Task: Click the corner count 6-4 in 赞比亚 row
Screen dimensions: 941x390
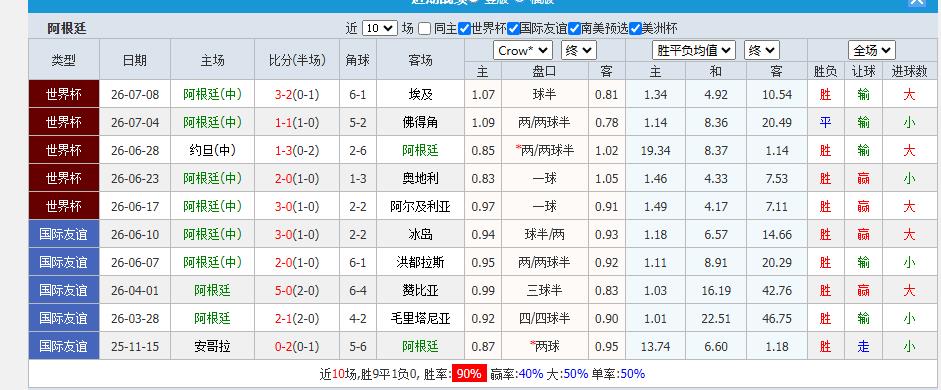Action: click(358, 290)
